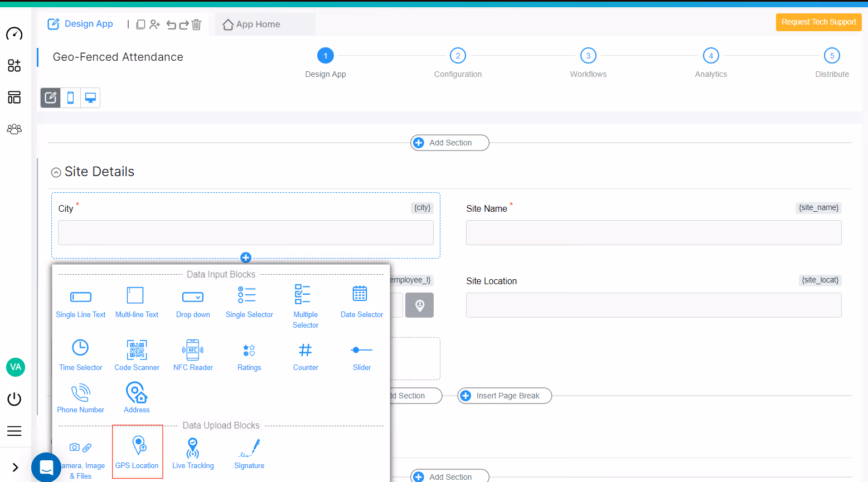Click the gray GPS pin button
This screenshot has width=868, height=482.
pos(420,305)
